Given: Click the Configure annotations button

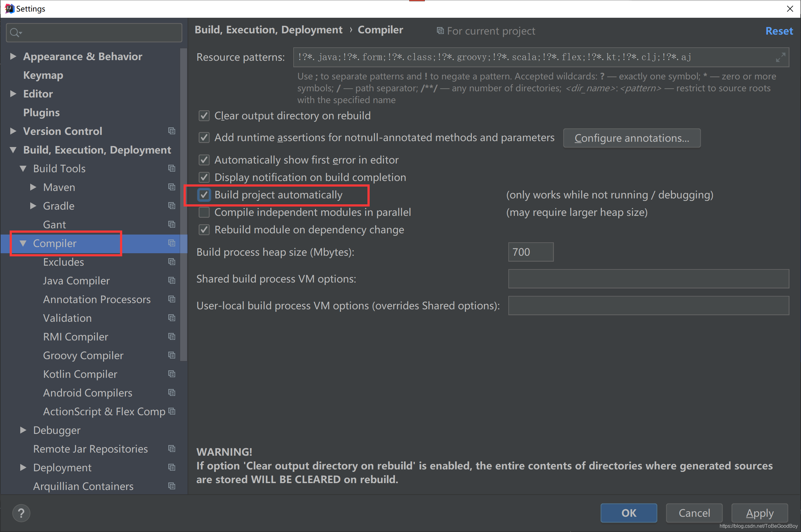Looking at the screenshot, I should coord(631,138).
